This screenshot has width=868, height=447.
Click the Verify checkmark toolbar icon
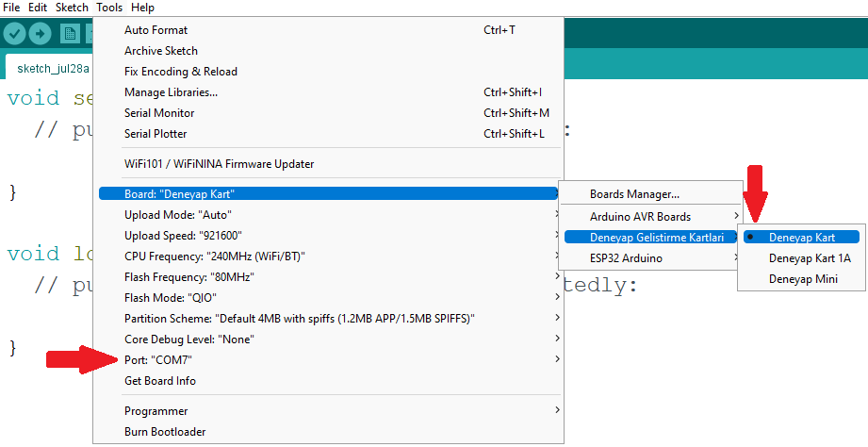pyautogui.click(x=15, y=34)
